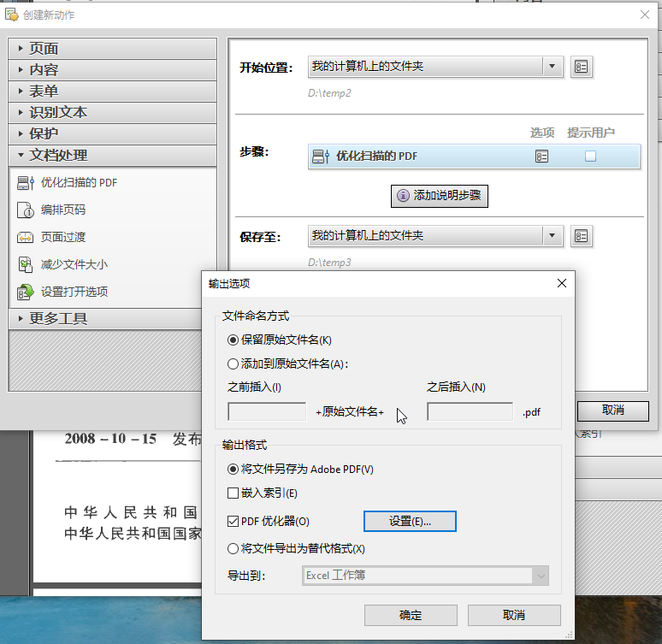Click the 减少文件大小 icon
Viewport: 662px width, 644px height.
26,265
